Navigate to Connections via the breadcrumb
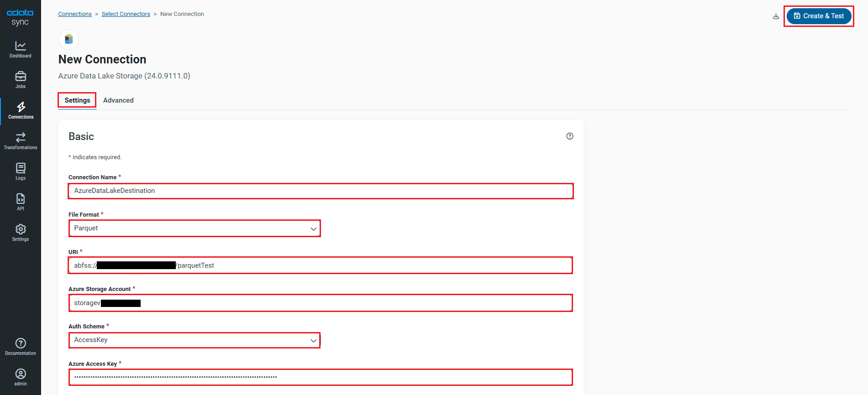868x395 pixels. pyautogui.click(x=75, y=14)
